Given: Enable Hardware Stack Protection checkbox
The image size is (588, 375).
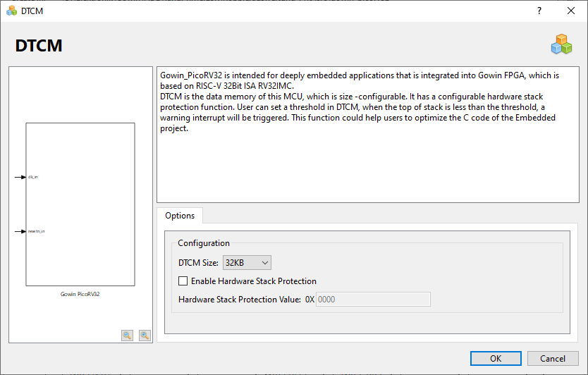Looking at the screenshot, I should pyautogui.click(x=183, y=281).
